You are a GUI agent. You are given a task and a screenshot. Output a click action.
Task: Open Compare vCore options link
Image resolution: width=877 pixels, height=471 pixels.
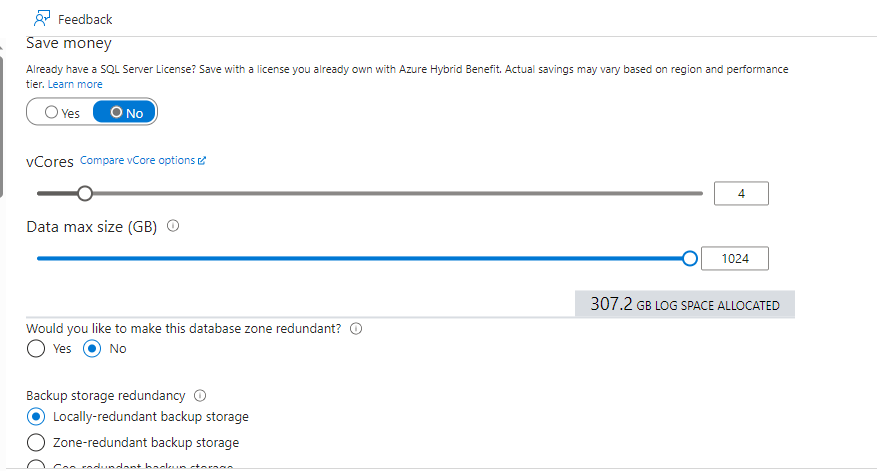138,160
